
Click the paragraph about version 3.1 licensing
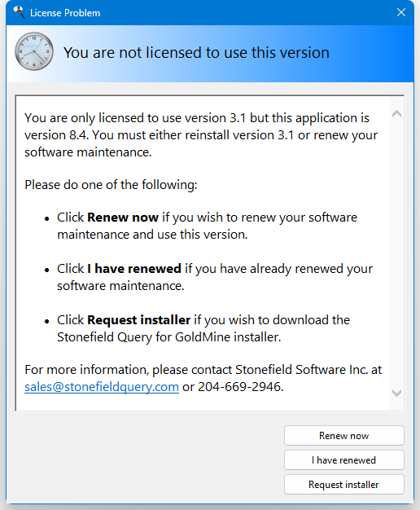tap(201, 135)
